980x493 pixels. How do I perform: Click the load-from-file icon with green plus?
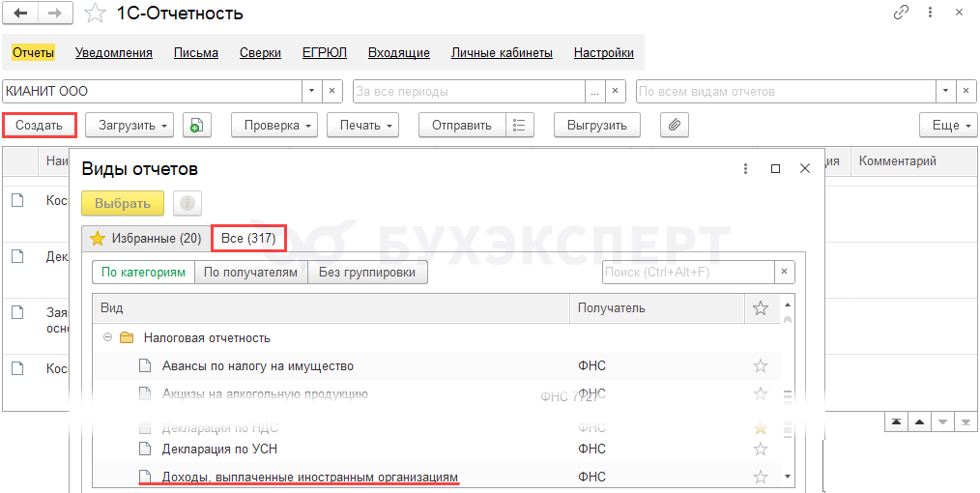[197, 125]
